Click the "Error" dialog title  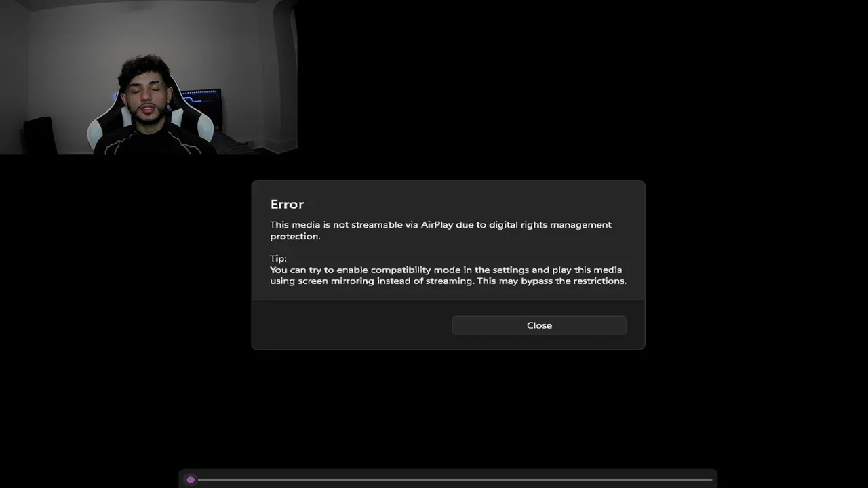[287, 204]
